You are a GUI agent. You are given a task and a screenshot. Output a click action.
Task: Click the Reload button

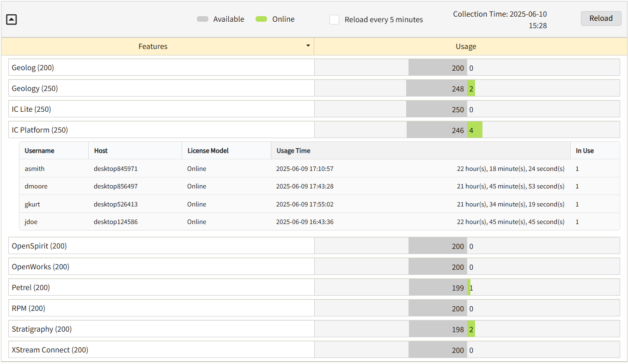pyautogui.click(x=601, y=18)
